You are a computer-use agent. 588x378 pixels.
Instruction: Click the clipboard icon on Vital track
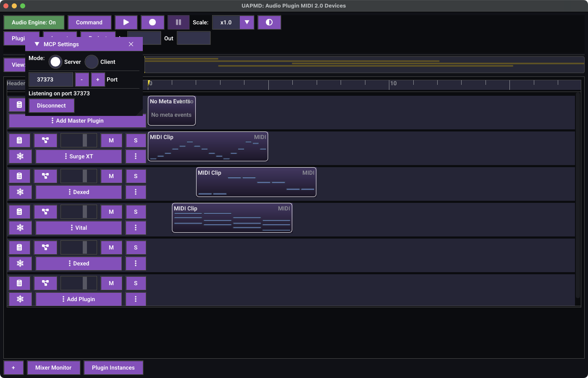pos(19,212)
